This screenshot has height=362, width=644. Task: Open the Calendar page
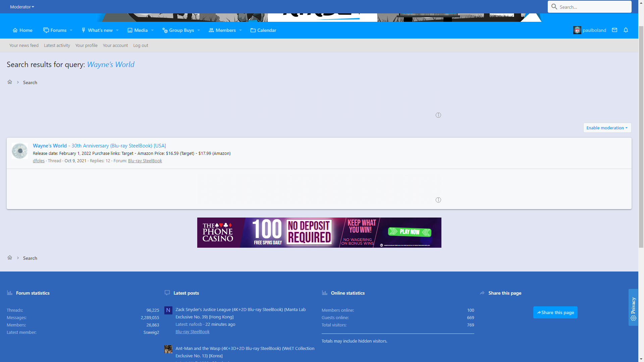click(x=263, y=30)
